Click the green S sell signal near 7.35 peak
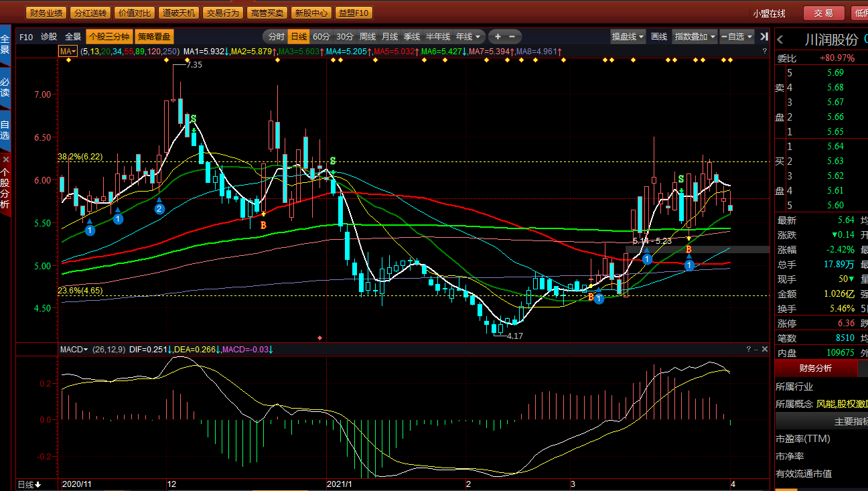This screenshot has height=491, width=868. (x=194, y=119)
